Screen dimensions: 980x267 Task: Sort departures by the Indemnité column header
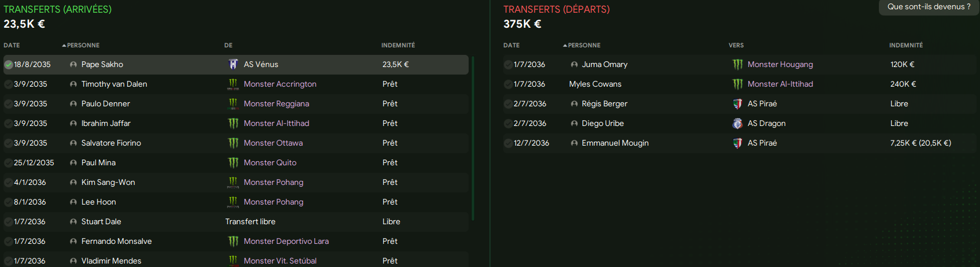(x=906, y=45)
